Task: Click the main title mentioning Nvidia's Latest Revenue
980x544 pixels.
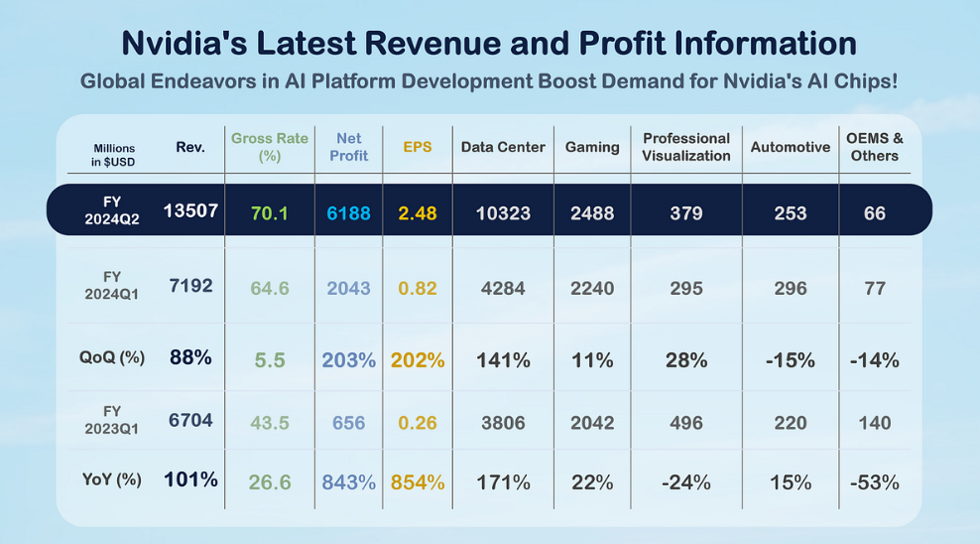Action: pyautogui.click(x=489, y=44)
